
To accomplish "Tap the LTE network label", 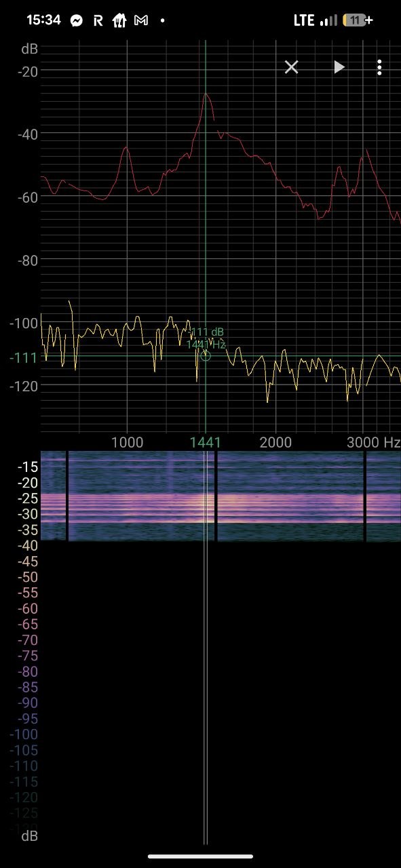I will click(304, 20).
